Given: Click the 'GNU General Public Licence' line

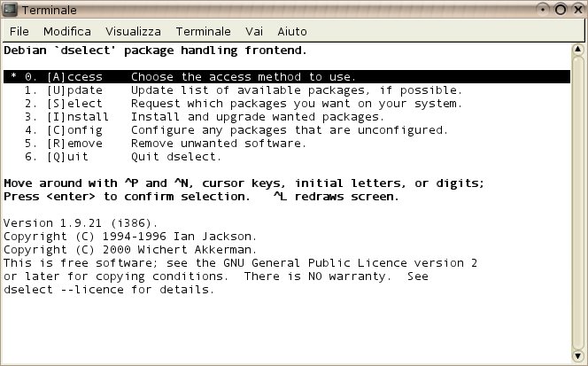Looking at the screenshot, I should point(240,263).
